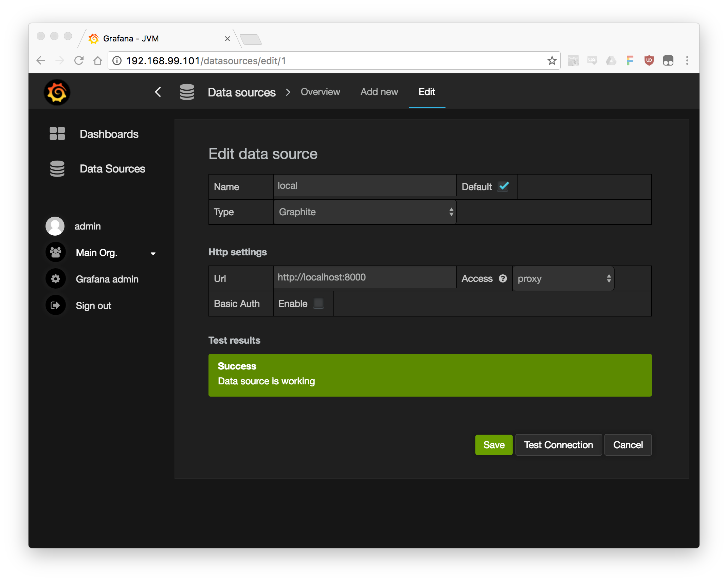728x582 pixels.
Task: Open a new browser tab
Action: pos(251,39)
